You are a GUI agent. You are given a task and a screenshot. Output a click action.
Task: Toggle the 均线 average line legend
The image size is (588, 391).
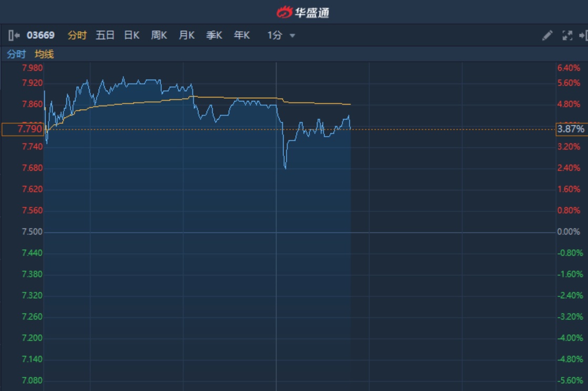pyautogui.click(x=44, y=54)
